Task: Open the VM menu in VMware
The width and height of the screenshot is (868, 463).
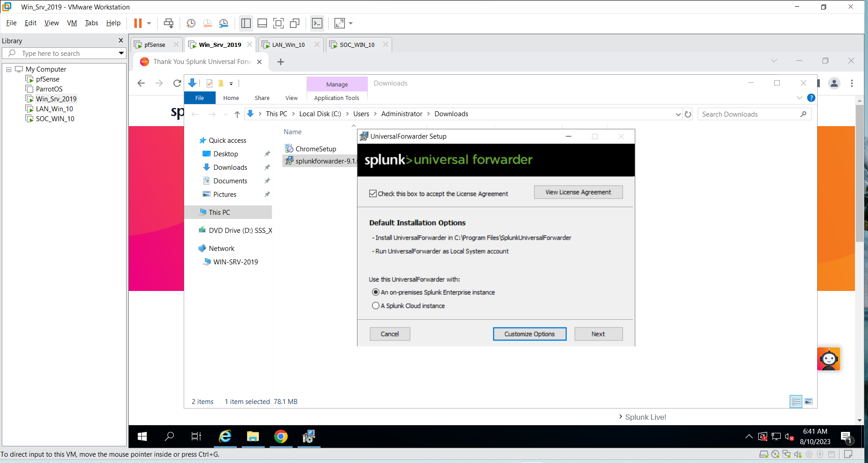Action: pyautogui.click(x=72, y=23)
